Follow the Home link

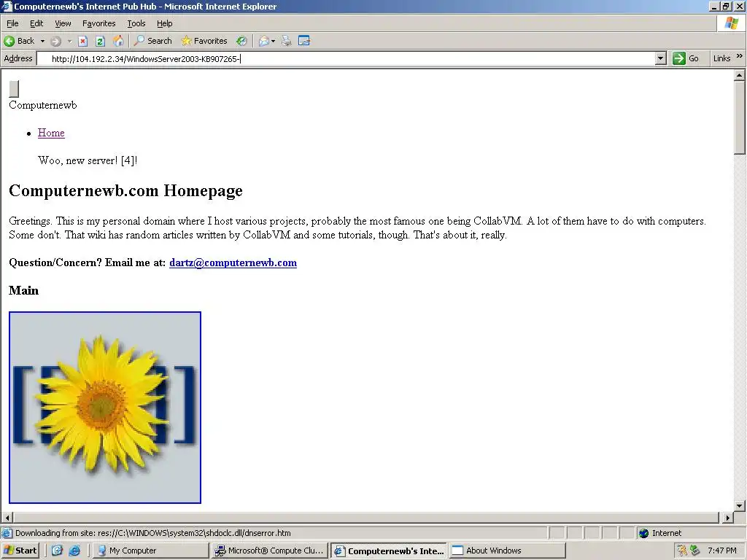[x=51, y=133]
